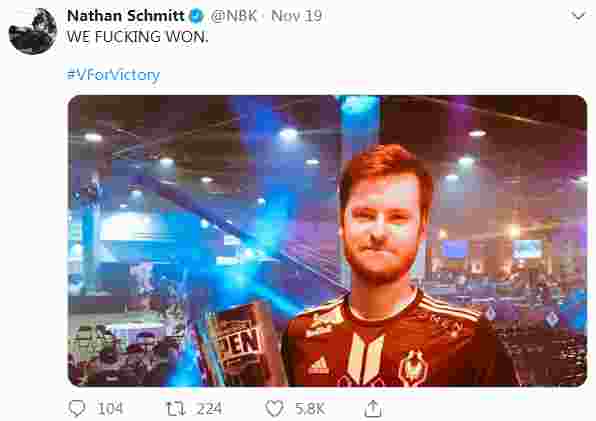Image resolution: width=596 pixels, height=421 pixels.
Task: Open the profile picture avatar of the author
Action: [33, 31]
